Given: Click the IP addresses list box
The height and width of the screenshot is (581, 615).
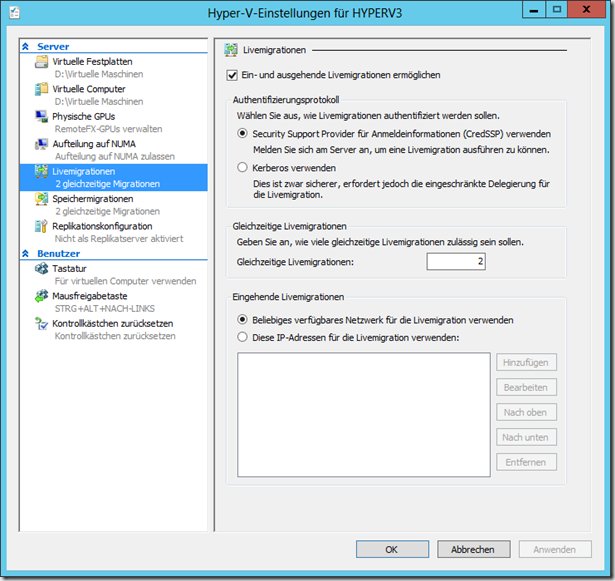Looking at the screenshot, I should click(364, 414).
